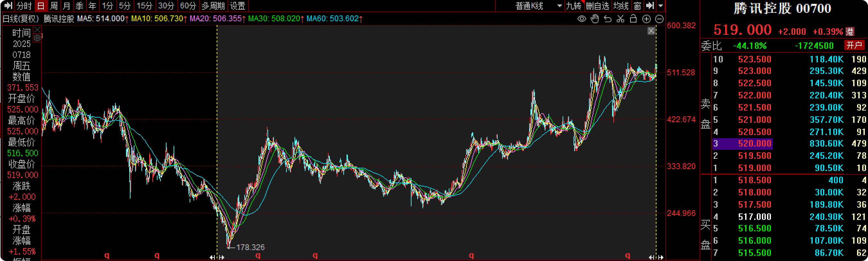Image resolution: width=868 pixels, height=261 pixels.
Task: Select the hand pan tool
Action: (595, 19)
